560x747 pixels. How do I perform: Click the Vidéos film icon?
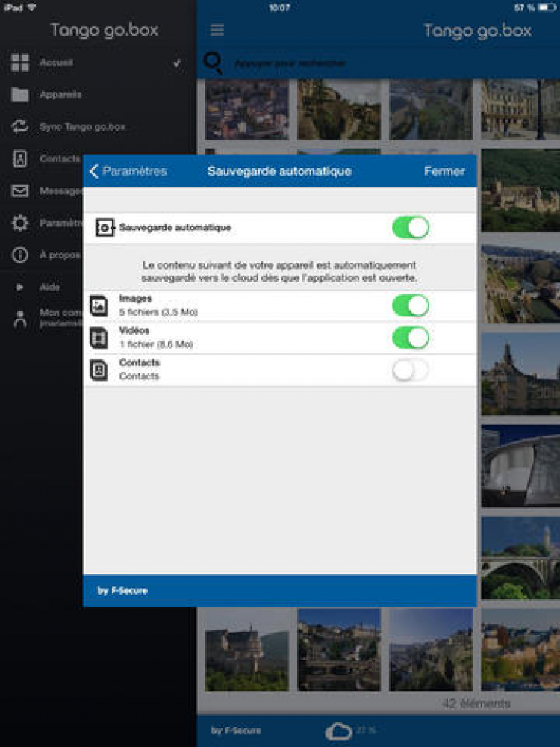point(99,338)
